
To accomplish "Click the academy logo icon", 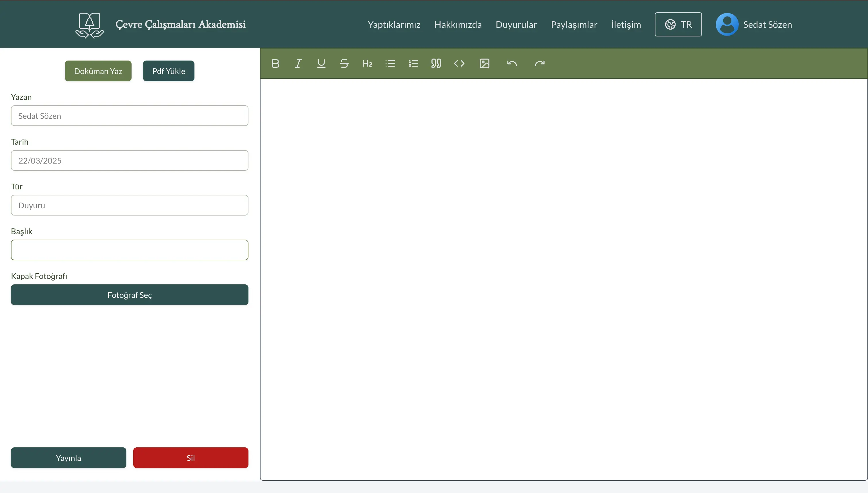I will coord(89,25).
